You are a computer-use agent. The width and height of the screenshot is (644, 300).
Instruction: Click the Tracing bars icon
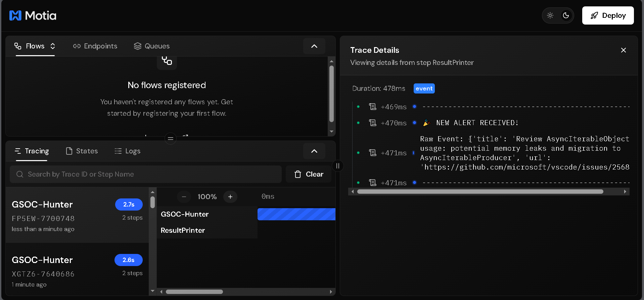(x=18, y=151)
